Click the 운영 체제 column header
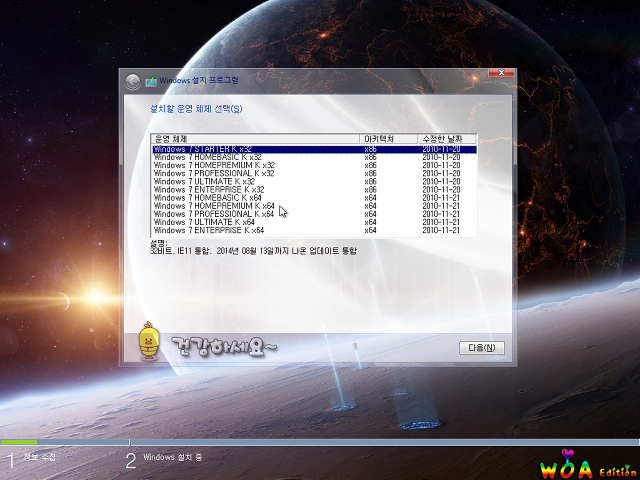 pyautogui.click(x=256, y=139)
